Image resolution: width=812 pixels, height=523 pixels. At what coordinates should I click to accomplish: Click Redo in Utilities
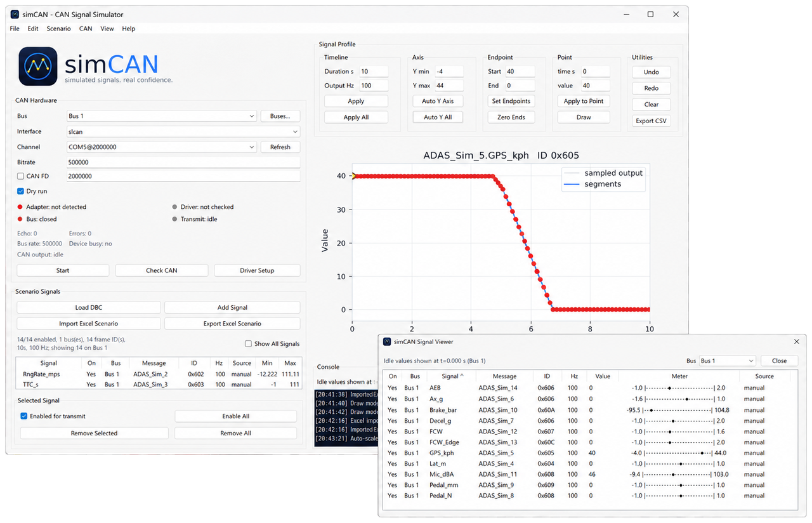(x=652, y=88)
